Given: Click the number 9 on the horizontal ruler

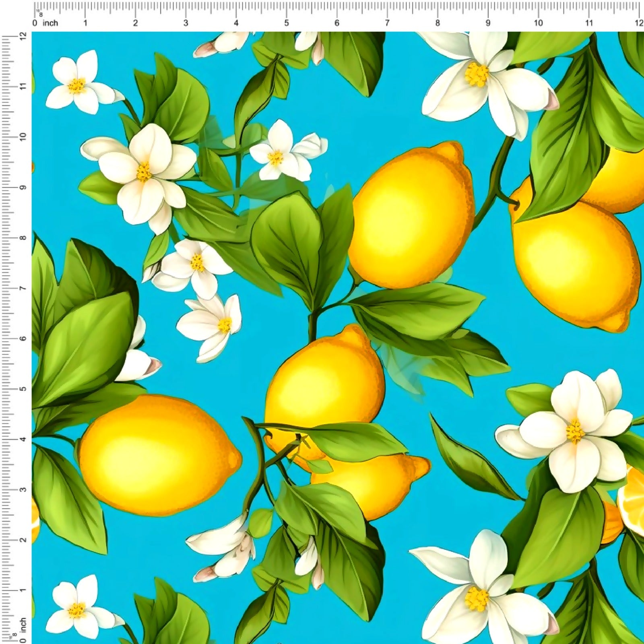Looking at the screenshot, I should click(488, 23).
